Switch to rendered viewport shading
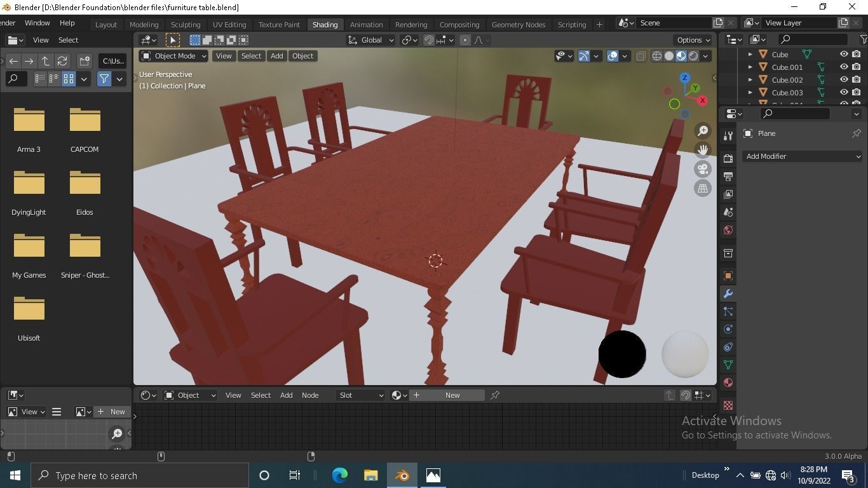The image size is (868, 488). click(x=693, y=56)
